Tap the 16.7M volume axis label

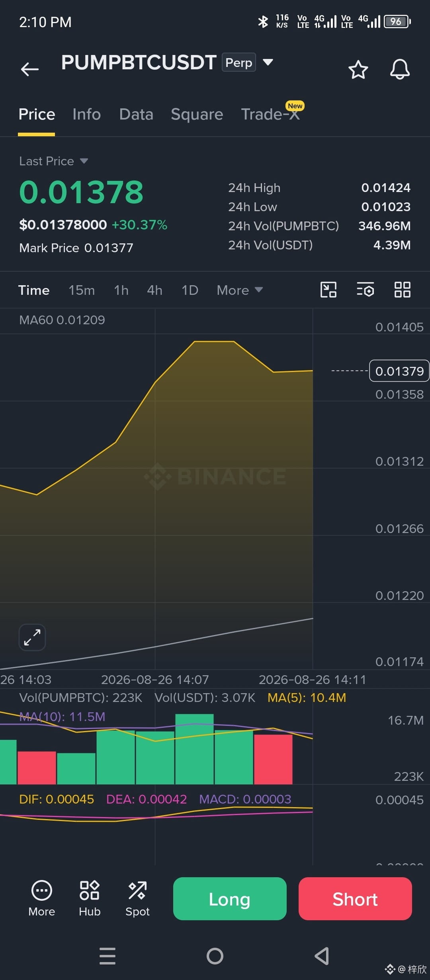(406, 720)
